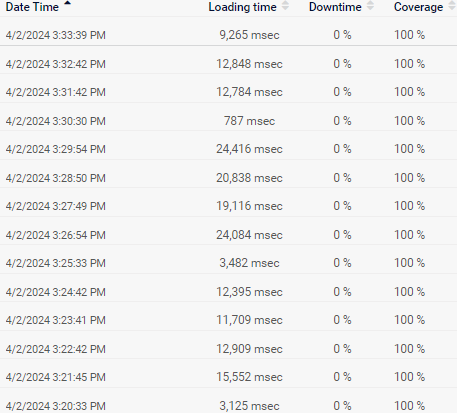Select the Loading time column header
The width and height of the screenshot is (457, 413).
coord(242,7)
